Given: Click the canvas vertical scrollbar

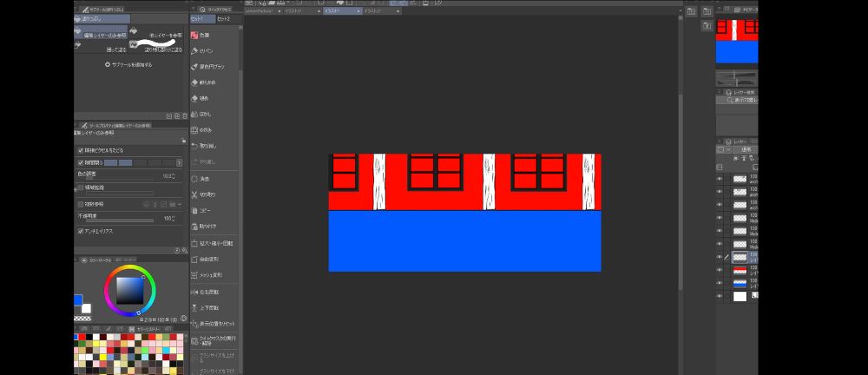Looking at the screenshot, I should pos(681,191).
